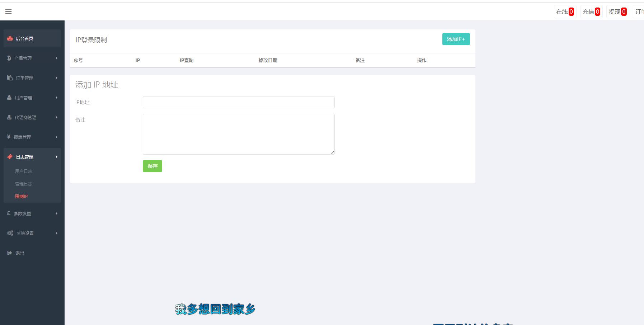Click the gears icon for 系统设置
The width and height of the screenshot is (644, 325).
pos(10,233)
